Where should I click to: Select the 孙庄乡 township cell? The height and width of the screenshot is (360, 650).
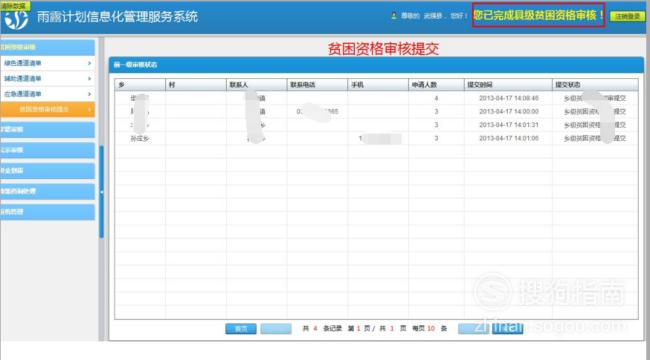tap(140, 139)
